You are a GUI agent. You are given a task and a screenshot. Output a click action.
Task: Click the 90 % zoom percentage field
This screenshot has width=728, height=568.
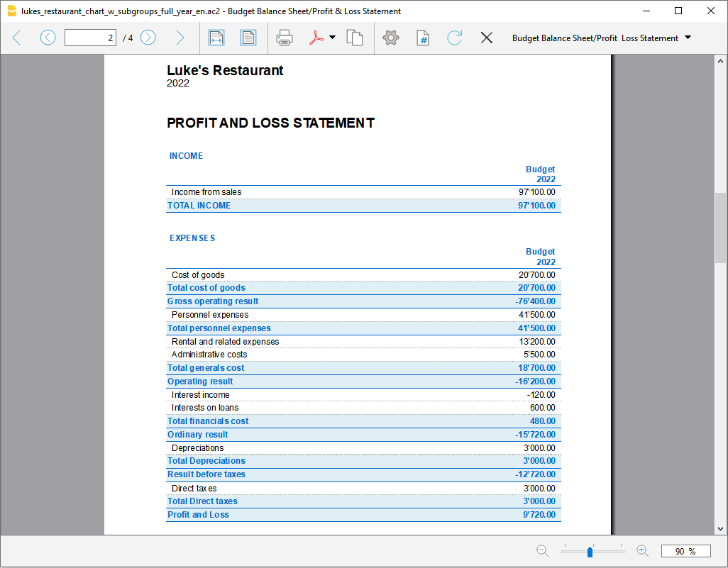coord(685,551)
